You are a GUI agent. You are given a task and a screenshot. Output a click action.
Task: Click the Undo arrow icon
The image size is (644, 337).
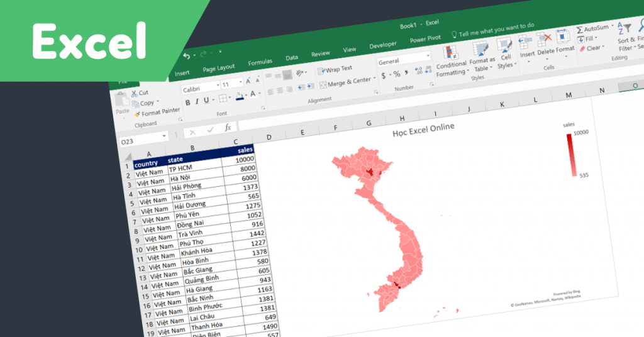point(186,56)
